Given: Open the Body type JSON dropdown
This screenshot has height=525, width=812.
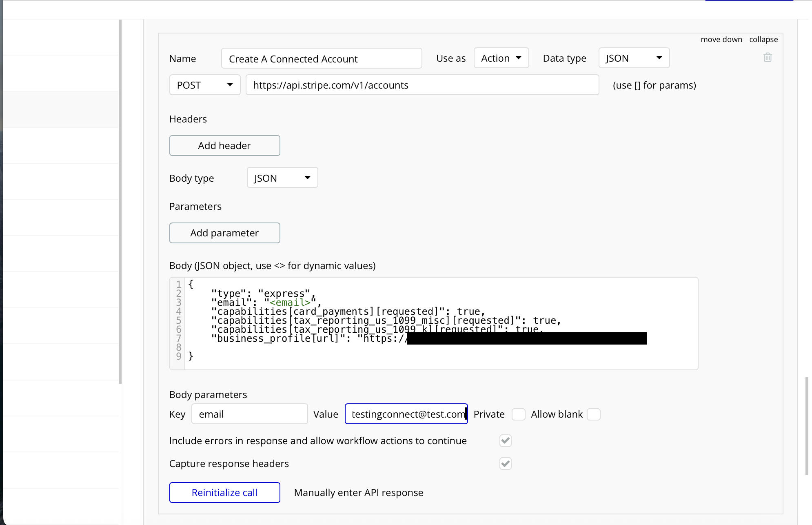Looking at the screenshot, I should pos(282,178).
